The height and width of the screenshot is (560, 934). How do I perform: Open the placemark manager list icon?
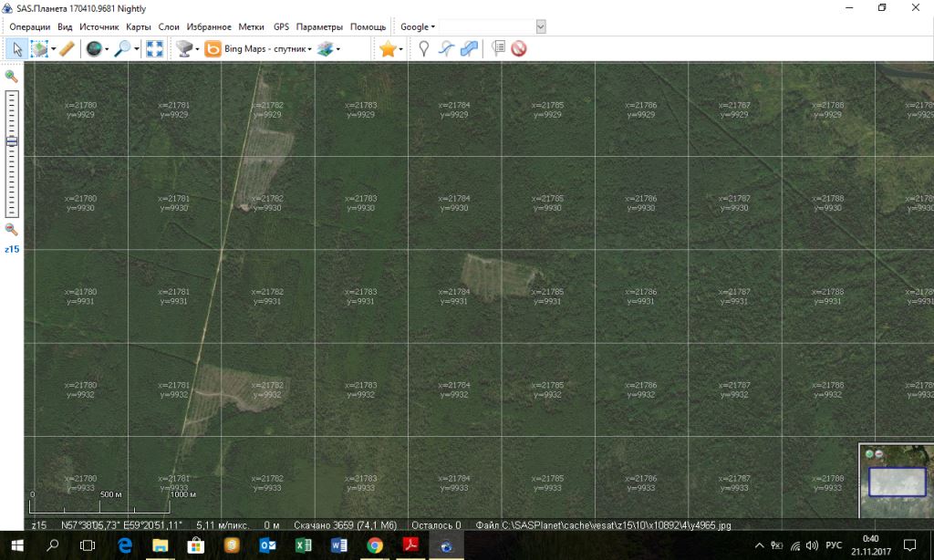[x=498, y=49]
